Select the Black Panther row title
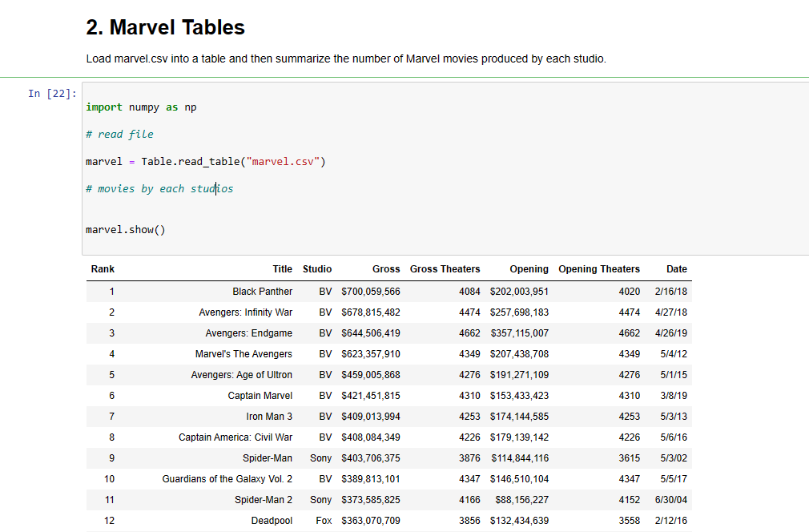This screenshot has height=532, width=809. 262,292
